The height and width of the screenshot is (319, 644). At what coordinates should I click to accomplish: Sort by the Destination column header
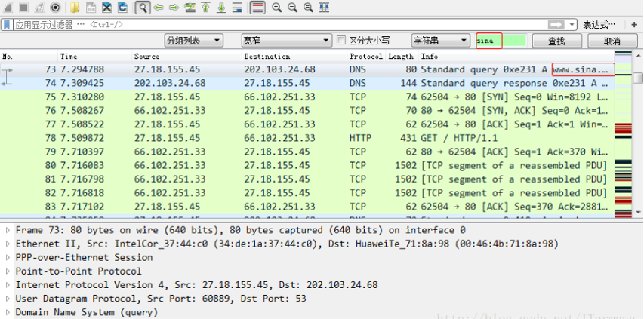[294, 56]
